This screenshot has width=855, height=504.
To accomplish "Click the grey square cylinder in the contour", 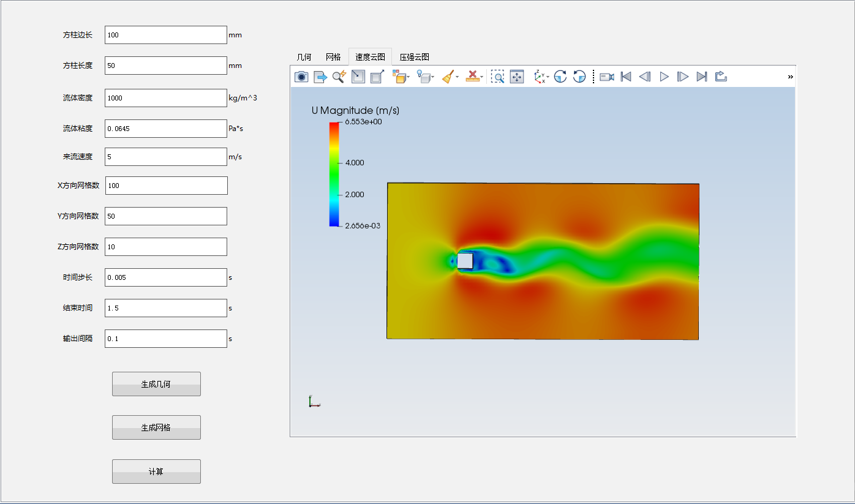I will [465, 261].
